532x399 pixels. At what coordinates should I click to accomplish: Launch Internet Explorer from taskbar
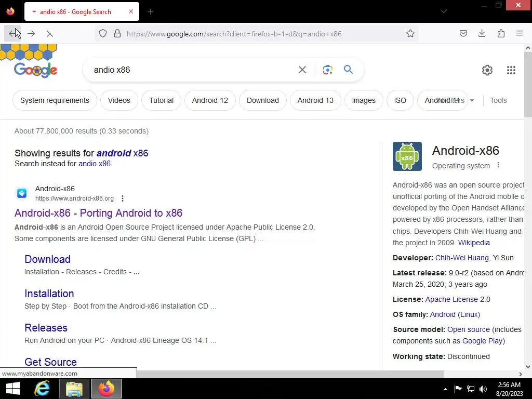tap(42, 389)
